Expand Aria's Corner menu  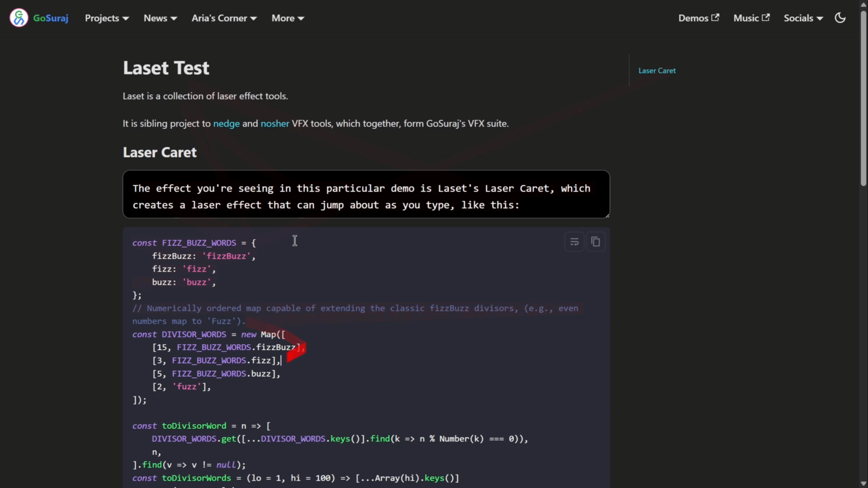(224, 18)
